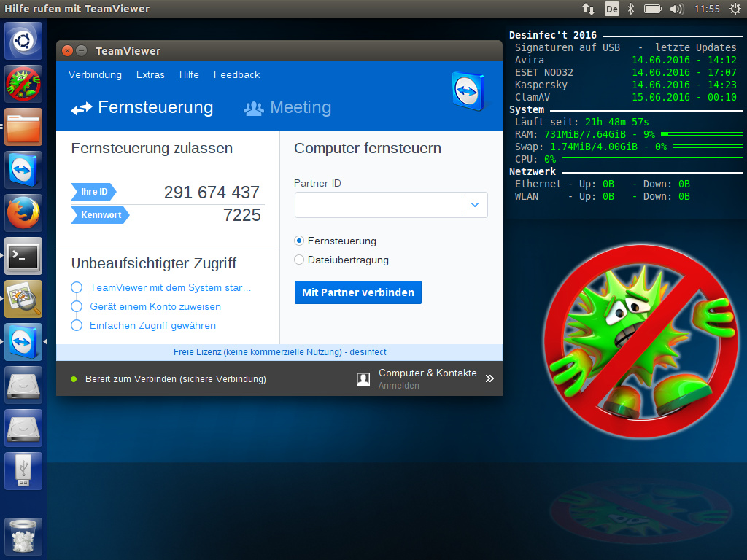Click the Mit Partner verbinden button
The width and height of the screenshot is (747, 560).
(x=357, y=292)
